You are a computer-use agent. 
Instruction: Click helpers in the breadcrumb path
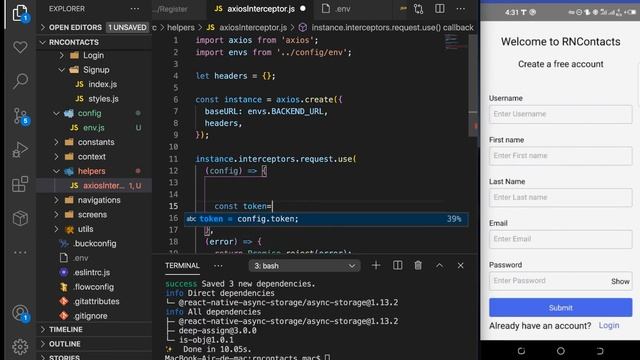tap(180, 27)
